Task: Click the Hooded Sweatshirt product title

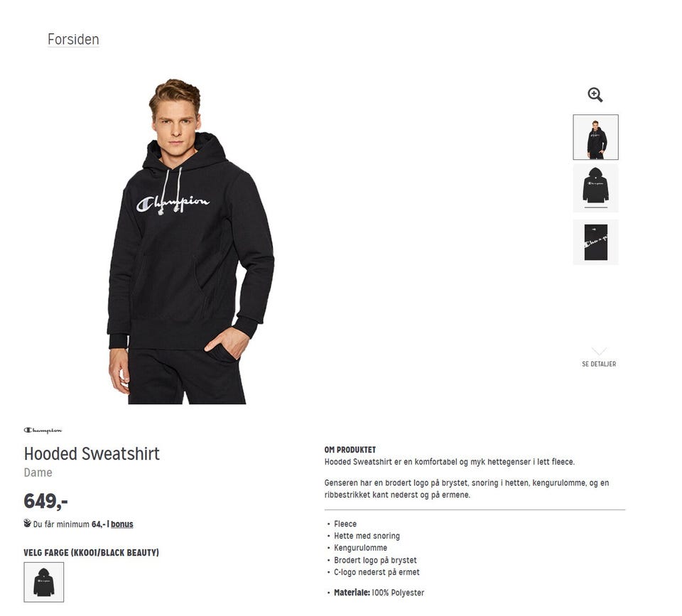Action: tap(92, 454)
